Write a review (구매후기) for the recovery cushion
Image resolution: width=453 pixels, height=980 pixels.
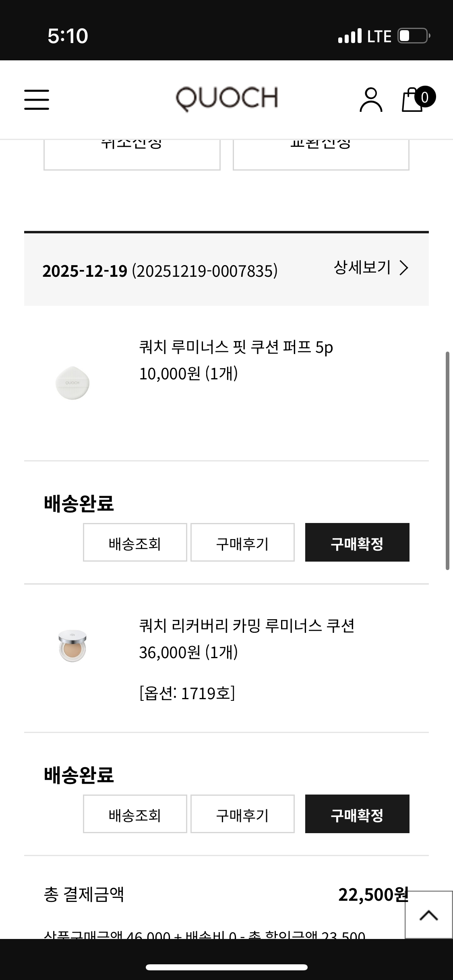[242, 814]
